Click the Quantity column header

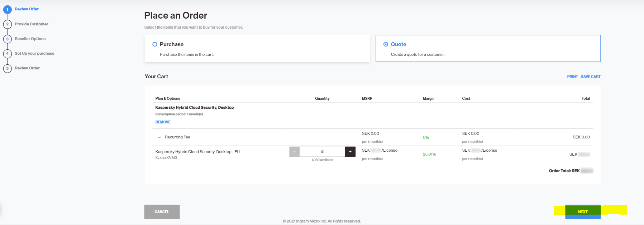click(x=322, y=98)
